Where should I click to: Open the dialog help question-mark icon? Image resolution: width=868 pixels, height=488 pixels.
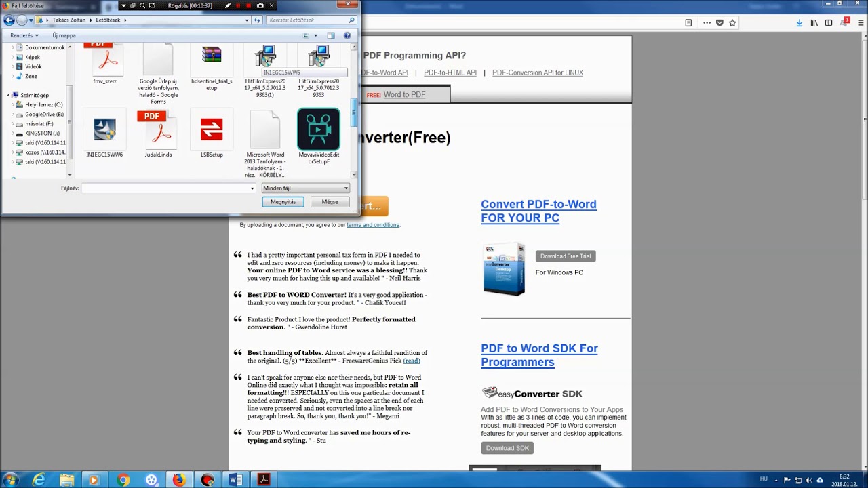pyautogui.click(x=347, y=35)
